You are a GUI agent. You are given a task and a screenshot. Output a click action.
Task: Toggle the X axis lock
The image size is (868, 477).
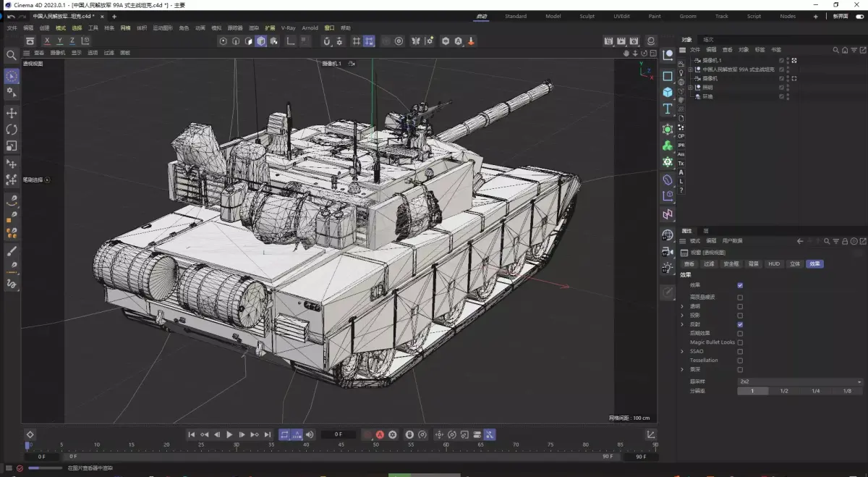tap(48, 41)
